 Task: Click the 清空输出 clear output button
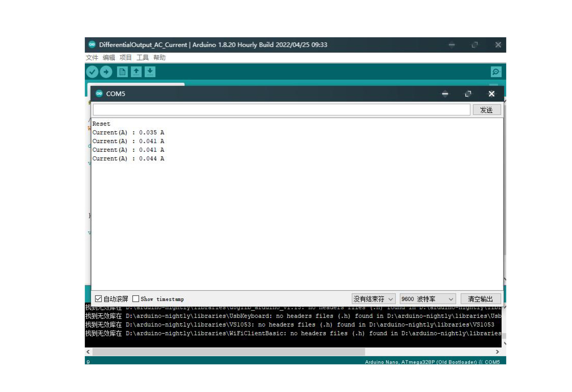tap(481, 299)
